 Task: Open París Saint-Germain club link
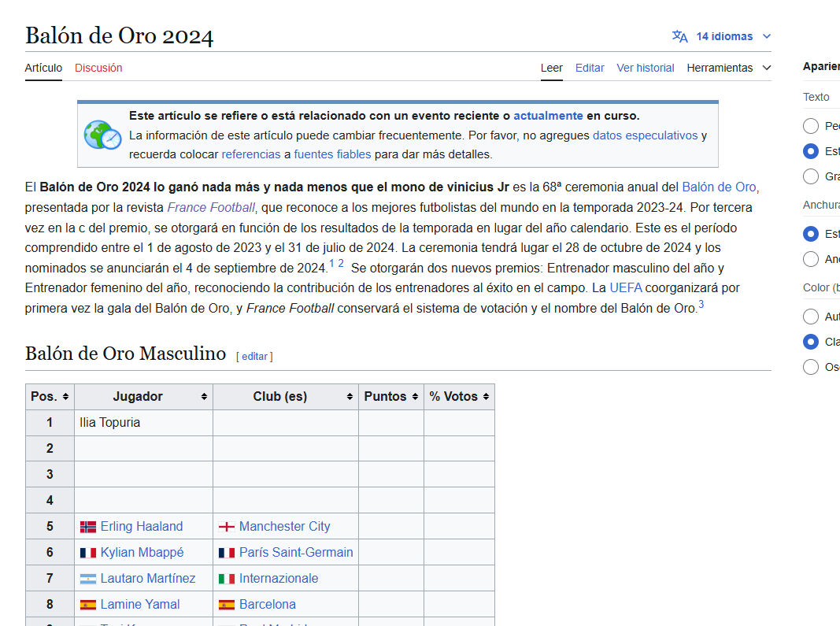click(x=296, y=553)
